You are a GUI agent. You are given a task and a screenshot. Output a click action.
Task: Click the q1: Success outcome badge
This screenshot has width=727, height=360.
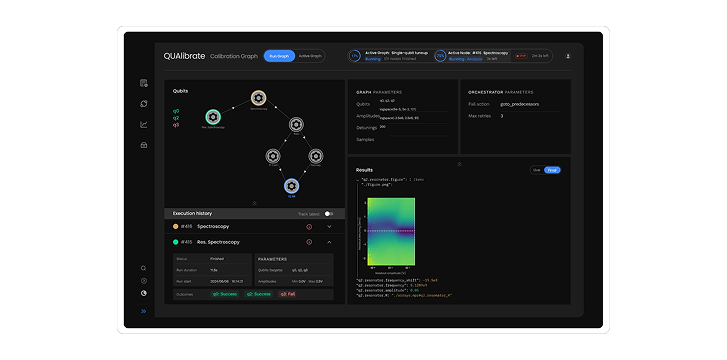225,294
